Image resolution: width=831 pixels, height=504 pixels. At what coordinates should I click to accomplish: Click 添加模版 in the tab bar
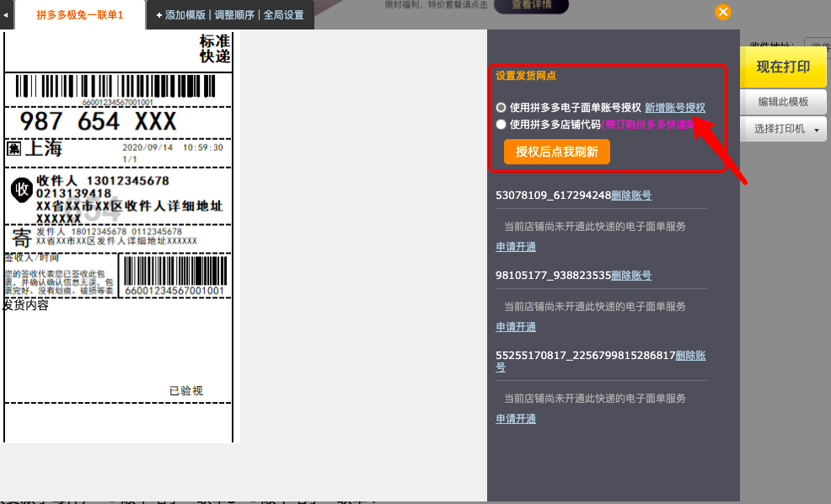(x=180, y=15)
